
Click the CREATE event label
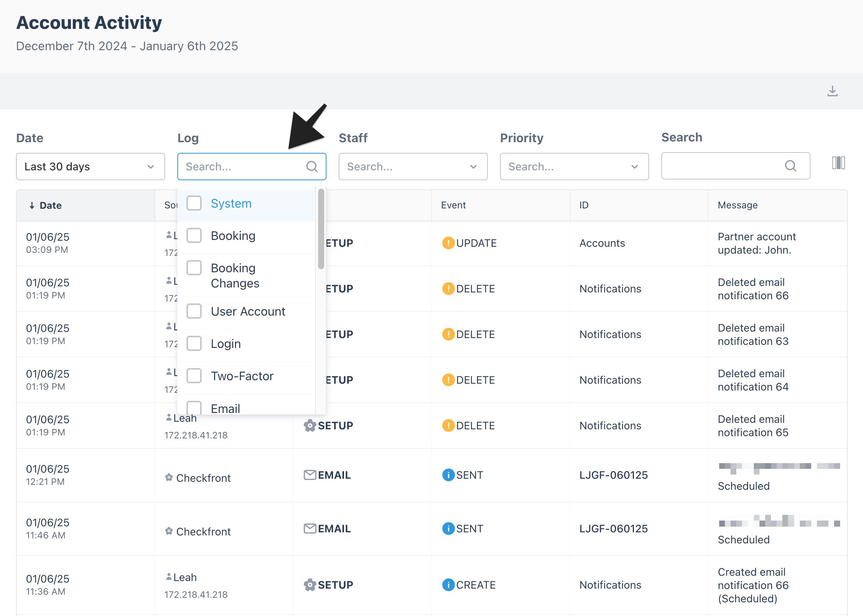tap(476, 585)
